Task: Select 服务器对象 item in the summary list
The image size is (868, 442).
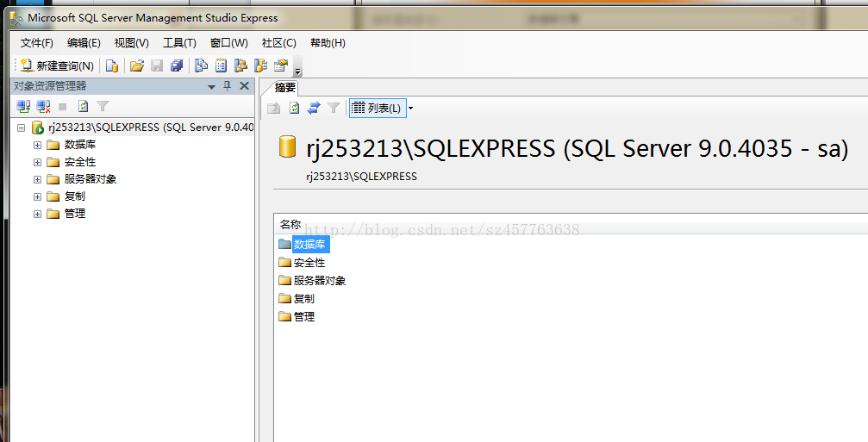Action: [320, 281]
